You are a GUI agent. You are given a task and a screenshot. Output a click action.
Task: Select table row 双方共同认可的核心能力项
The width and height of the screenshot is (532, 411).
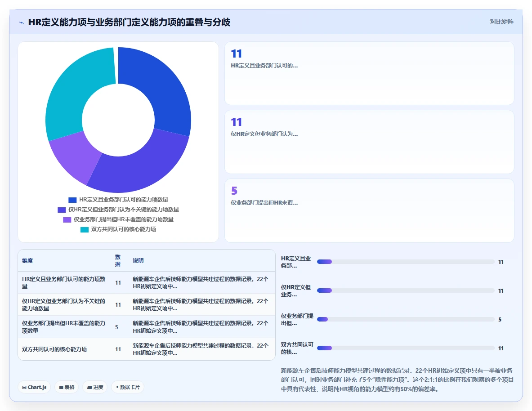coord(147,349)
